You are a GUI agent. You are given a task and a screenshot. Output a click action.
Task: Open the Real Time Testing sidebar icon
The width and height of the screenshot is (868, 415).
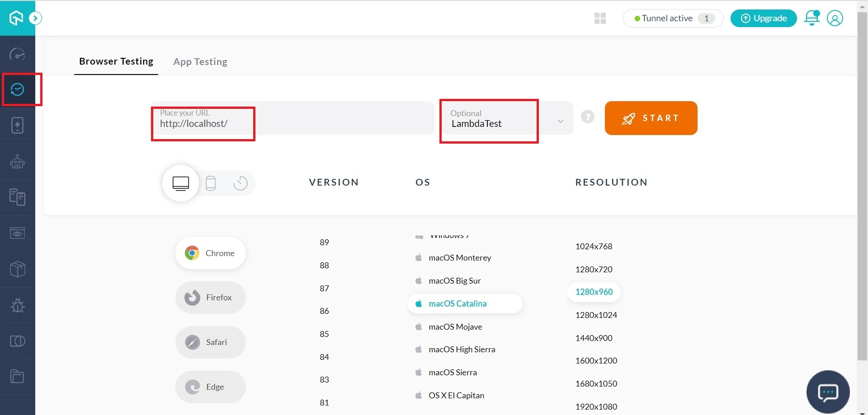tap(18, 89)
